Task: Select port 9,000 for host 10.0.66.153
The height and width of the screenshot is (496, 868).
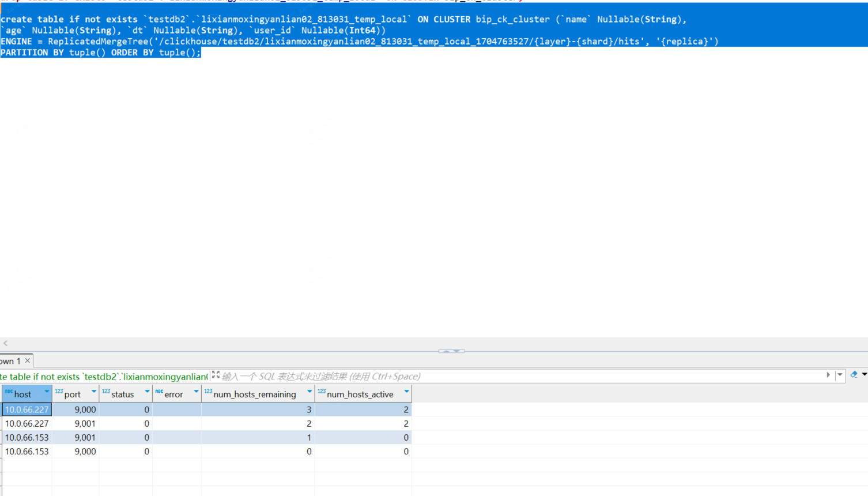Action: tap(76, 451)
